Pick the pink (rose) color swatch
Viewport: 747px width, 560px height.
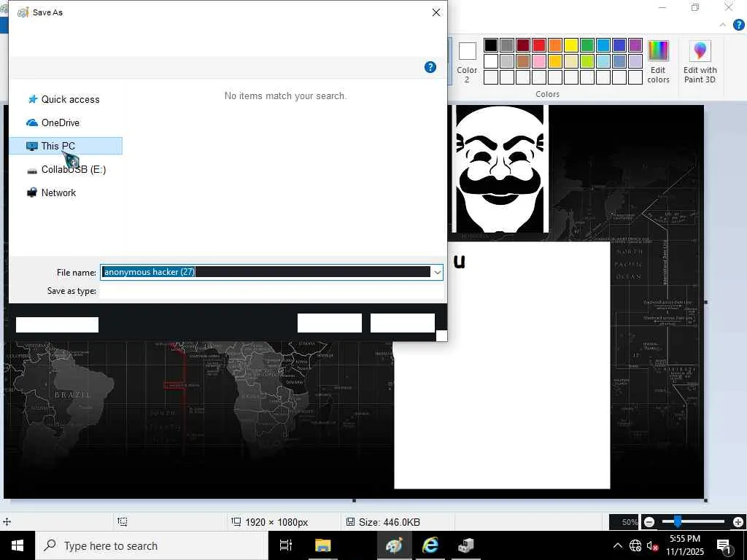point(539,61)
